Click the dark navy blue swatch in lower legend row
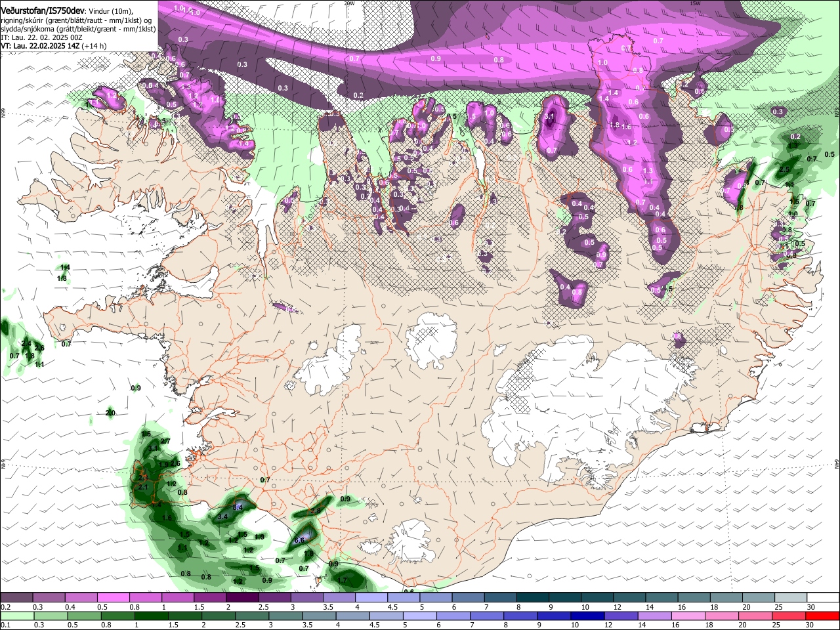840x630 pixels. (589, 616)
